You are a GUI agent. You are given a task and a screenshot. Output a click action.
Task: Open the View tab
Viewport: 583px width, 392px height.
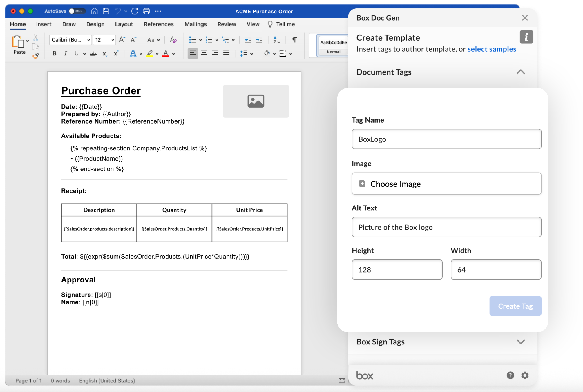pos(253,24)
